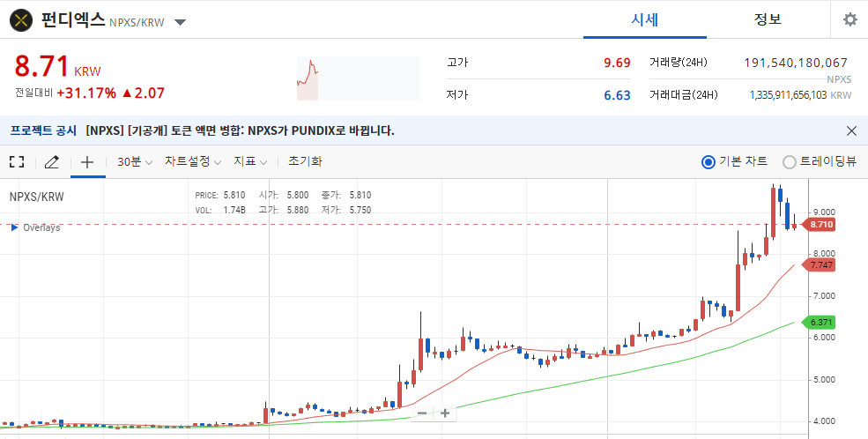Click the low price value 6.63
Image resolution: width=868 pixels, height=439 pixels.
pyautogui.click(x=617, y=95)
